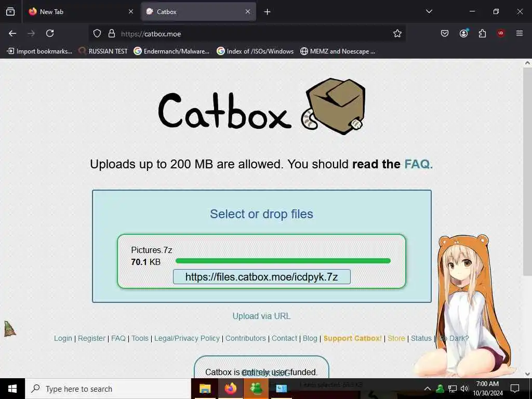Viewport: 532px width, 399px height.
Task: Open Index of /ISOs/Windows bookmark
Action: click(255, 51)
